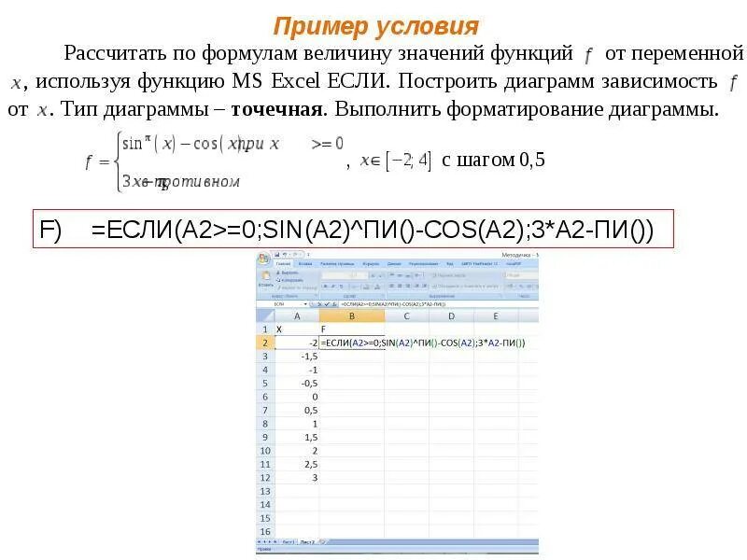Click the confirm checkmark beside formula bar
Image resolution: width=747 pixels, height=560 pixels.
click(327, 304)
